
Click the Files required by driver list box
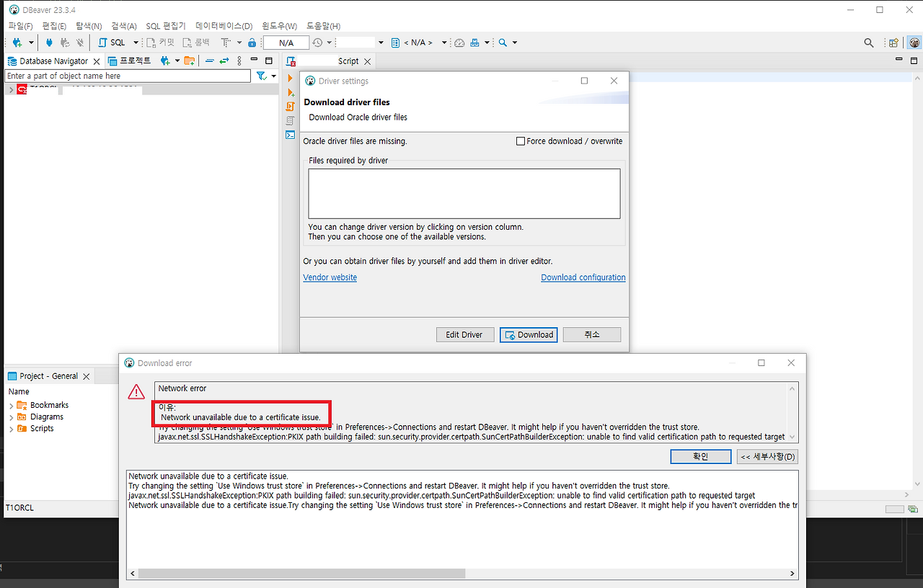pyautogui.click(x=464, y=194)
